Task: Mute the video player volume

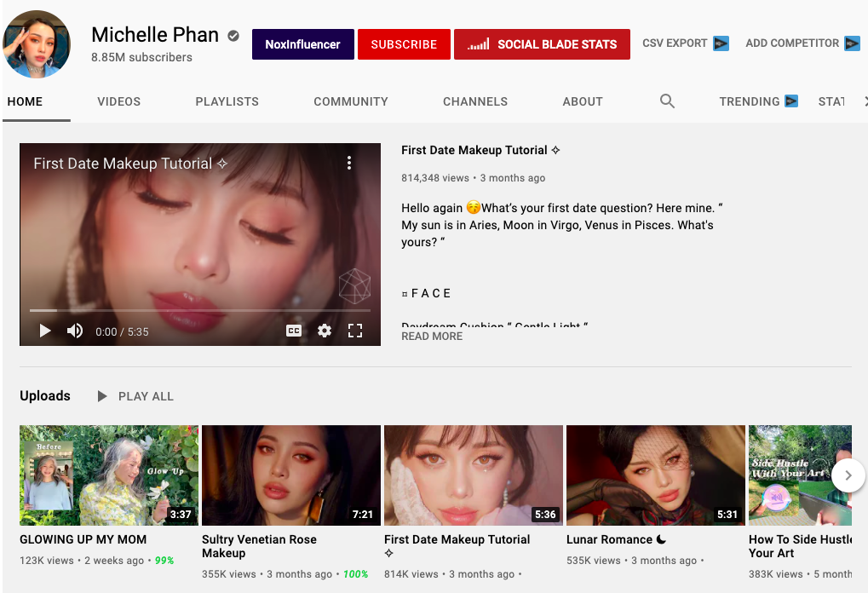Action: tap(75, 331)
